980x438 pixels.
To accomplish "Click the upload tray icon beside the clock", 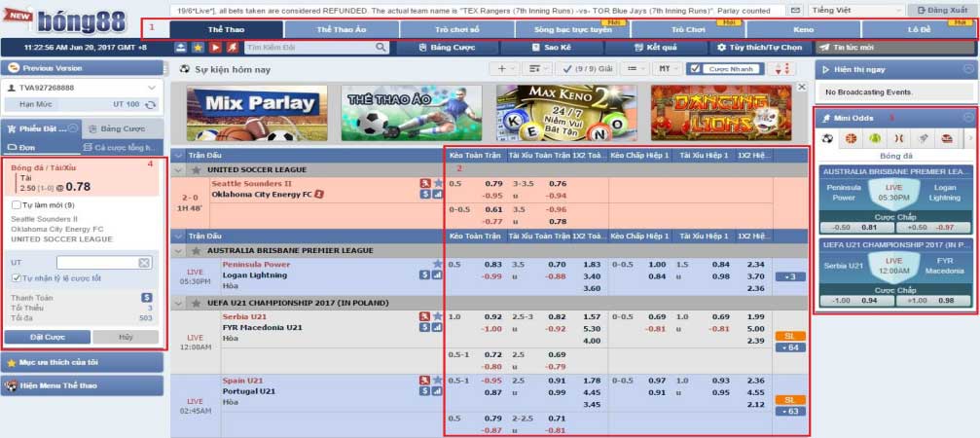I will click(x=181, y=48).
